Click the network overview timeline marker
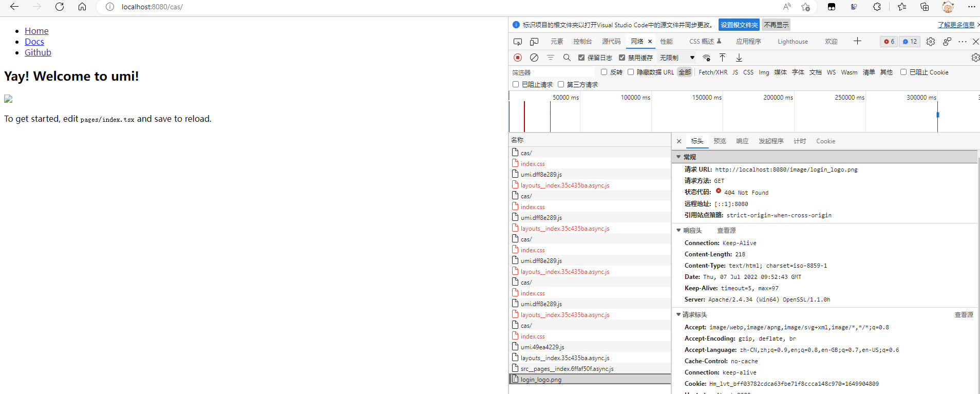 click(x=938, y=115)
